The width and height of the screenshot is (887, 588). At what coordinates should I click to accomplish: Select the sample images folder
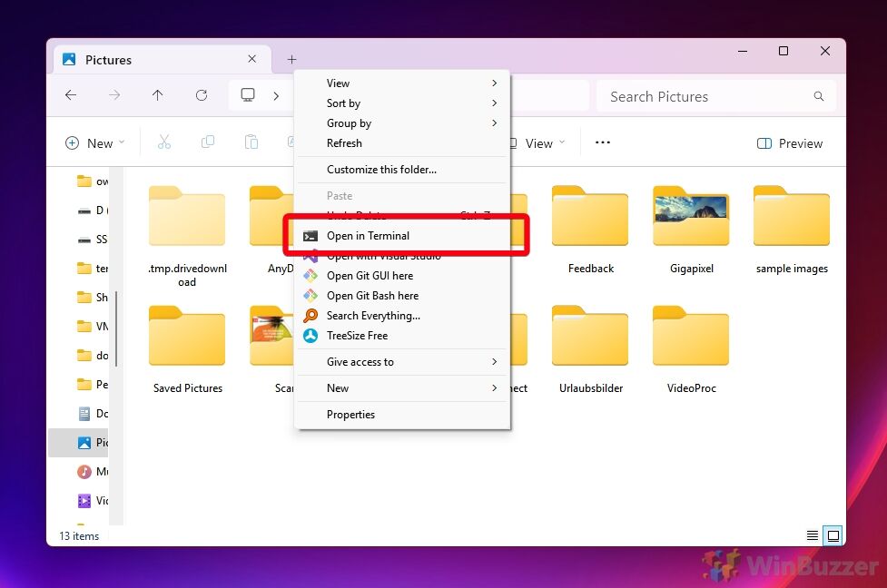click(792, 230)
